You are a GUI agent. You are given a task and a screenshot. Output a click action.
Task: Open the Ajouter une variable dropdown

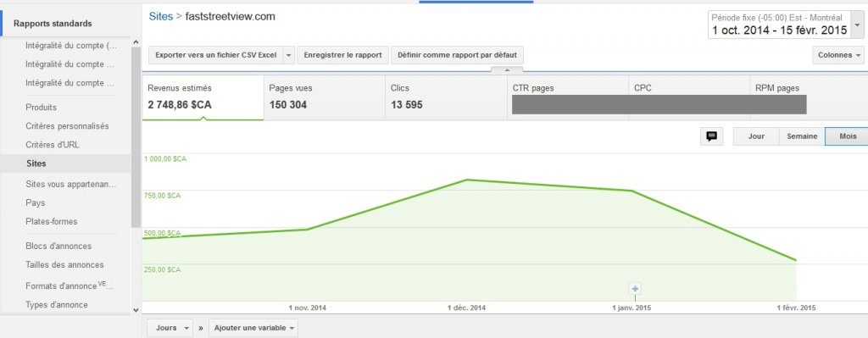click(x=253, y=328)
